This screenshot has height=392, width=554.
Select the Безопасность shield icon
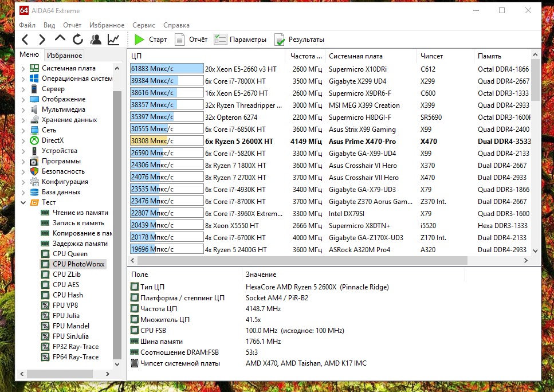pyautogui.click(x=34, y=171)
